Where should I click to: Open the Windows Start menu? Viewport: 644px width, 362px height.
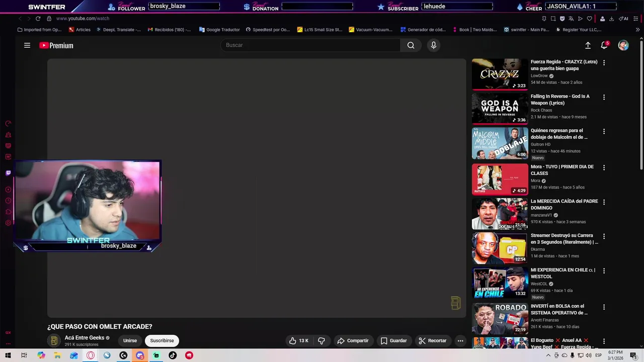8,355
